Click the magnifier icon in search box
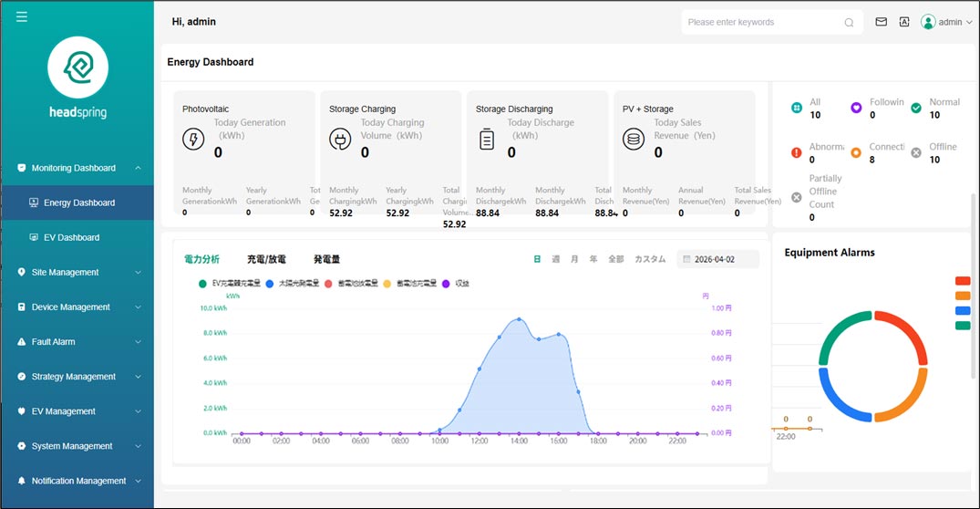 click(x=849, y=23)
